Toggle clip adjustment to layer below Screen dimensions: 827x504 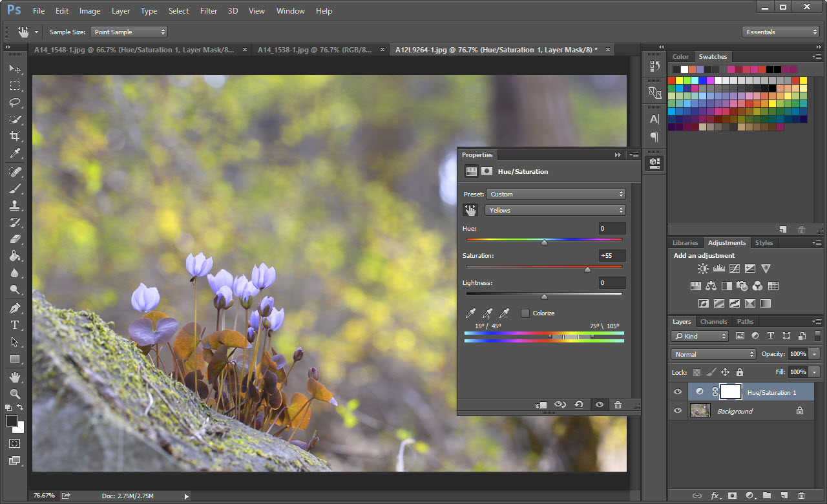pyautogui.click(x=541, y=404)
